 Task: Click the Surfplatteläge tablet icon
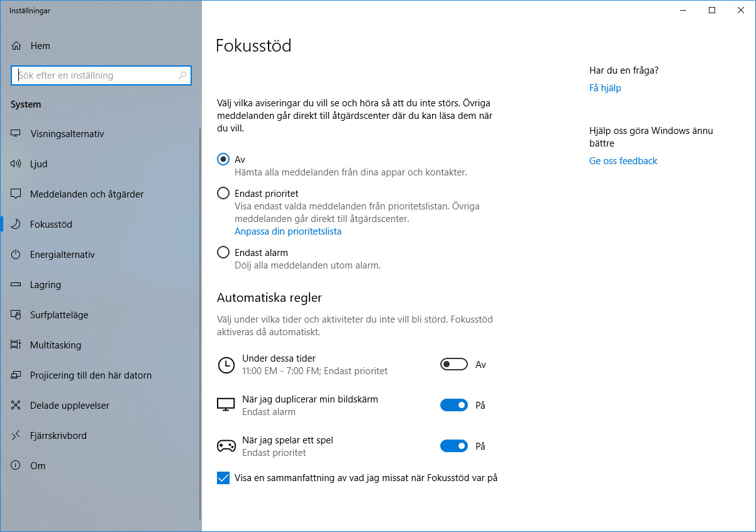[x=15, y=314]
